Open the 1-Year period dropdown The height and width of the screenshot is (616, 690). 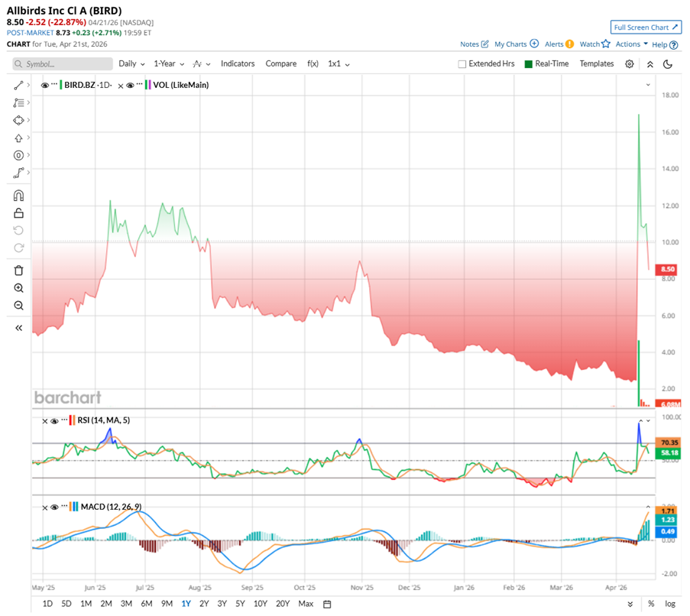click(169, 63)
